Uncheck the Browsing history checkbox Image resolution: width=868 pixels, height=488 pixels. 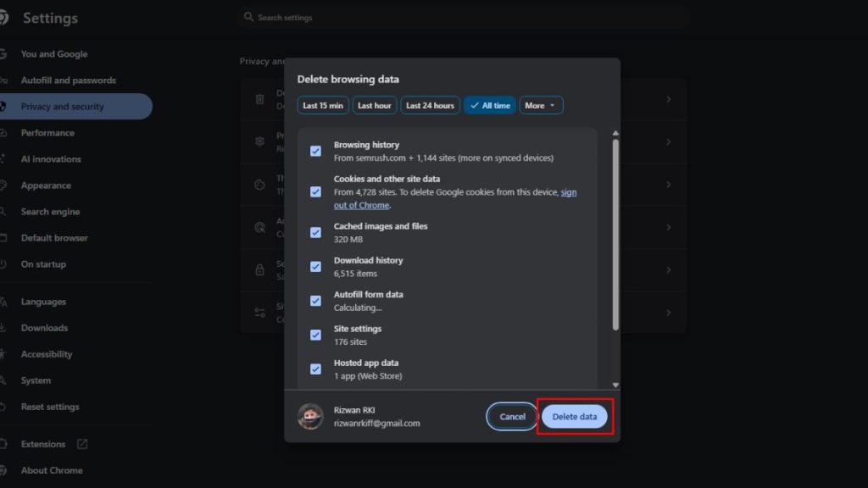tap(315, 151)
